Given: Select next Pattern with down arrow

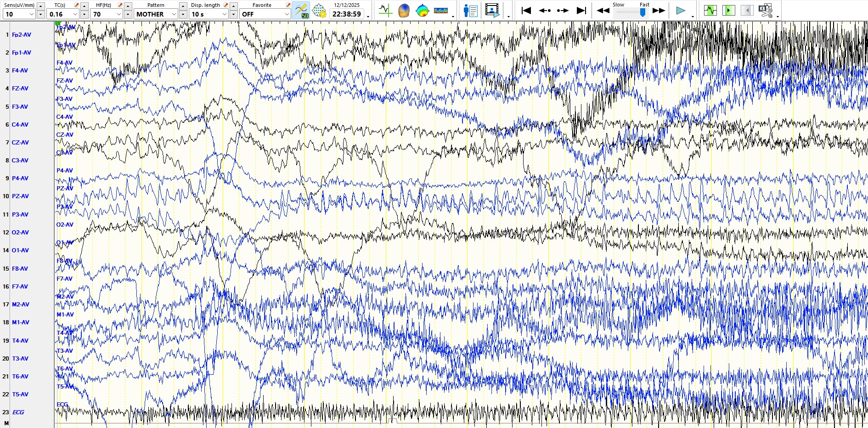Looking at the screenshot, I should 183,14.
